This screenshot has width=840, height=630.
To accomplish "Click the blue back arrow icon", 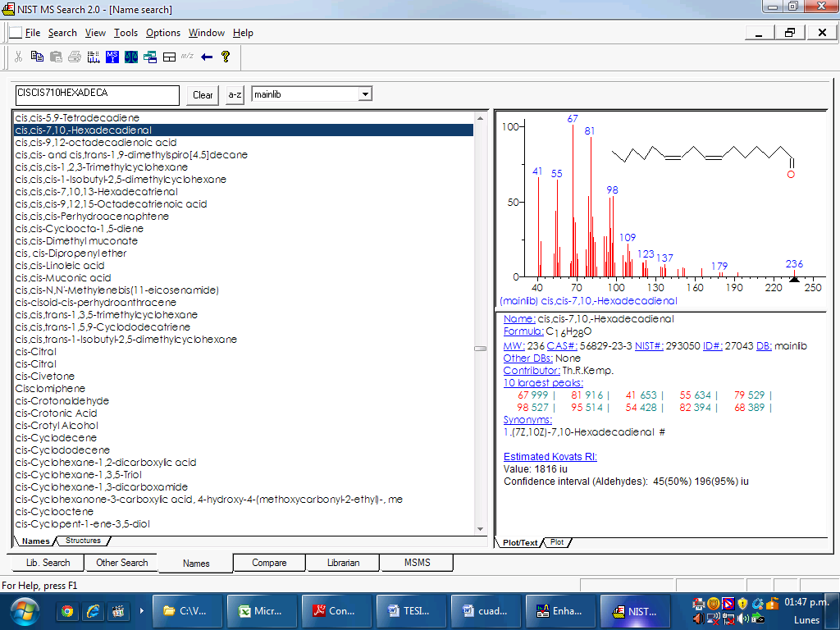I will click(x=207, y=57).
